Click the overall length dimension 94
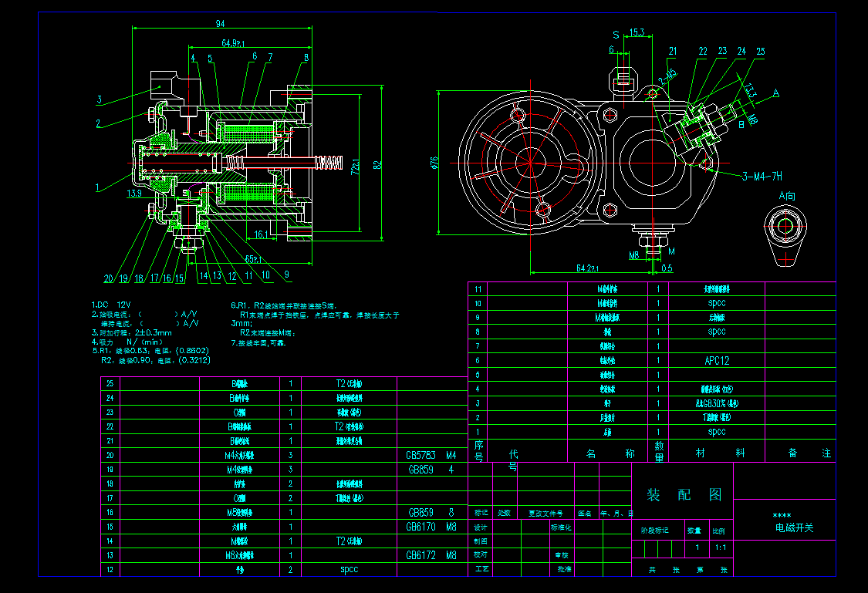 click(221, 23)
